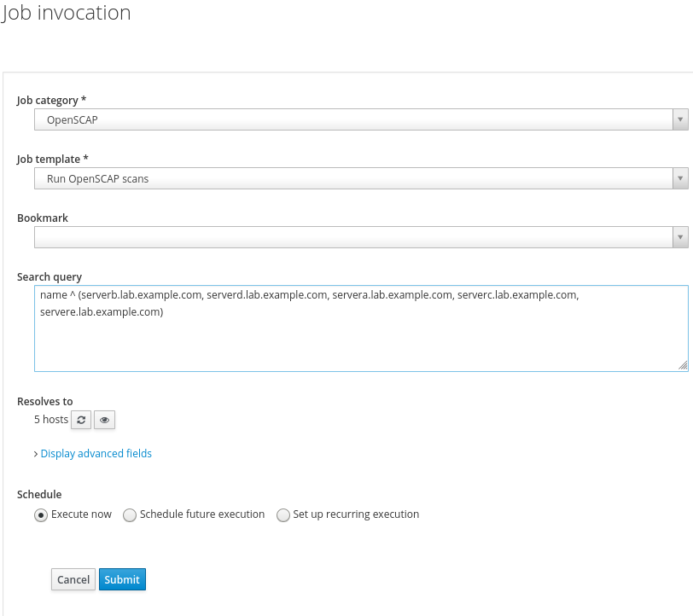Image resolution: width=693 pixels, height=616 pixels.
Task: Select Set up recurring execution
Action: tap(283, 515)
